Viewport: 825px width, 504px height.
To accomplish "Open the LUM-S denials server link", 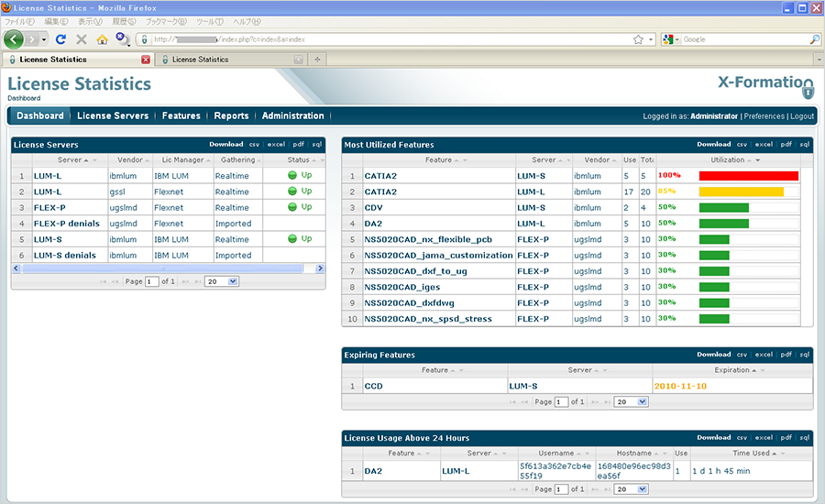I will [65, 255].
